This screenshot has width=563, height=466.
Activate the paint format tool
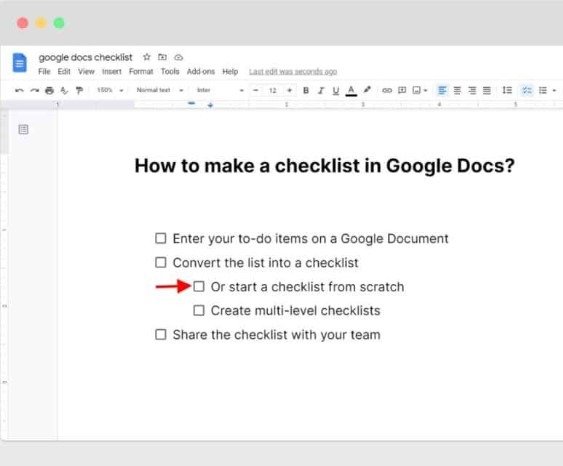coord(79,90)
